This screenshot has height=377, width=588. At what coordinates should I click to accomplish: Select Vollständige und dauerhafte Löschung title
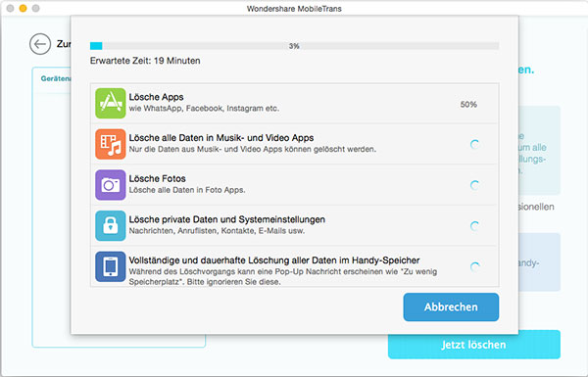pos(274,260)
